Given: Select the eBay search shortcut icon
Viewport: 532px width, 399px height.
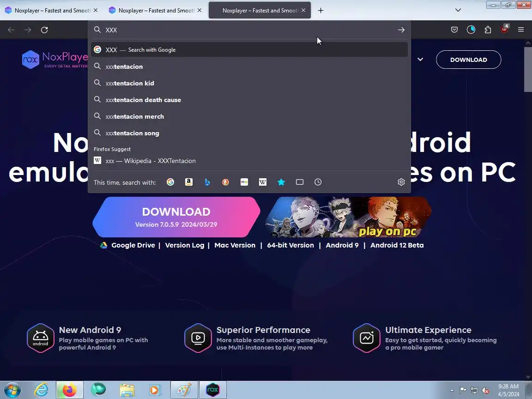Looking at the screenshot, I should (x=244, y=182).
